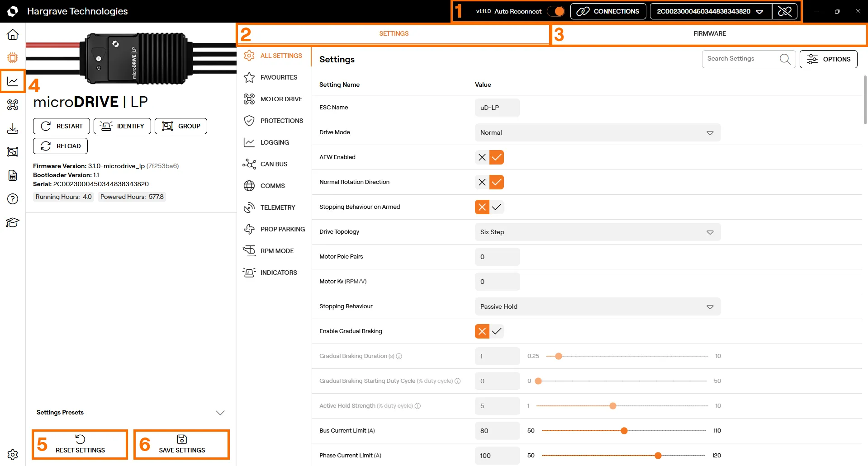Open the Drive Mode dropdown
Image resolution: width=868 pixels, height=466 pixels.
point(598,132)
